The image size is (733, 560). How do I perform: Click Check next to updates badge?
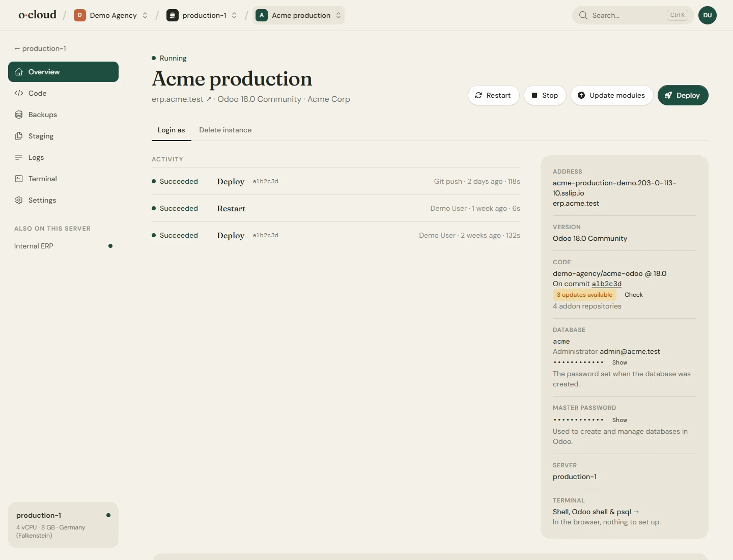[634, 295]
